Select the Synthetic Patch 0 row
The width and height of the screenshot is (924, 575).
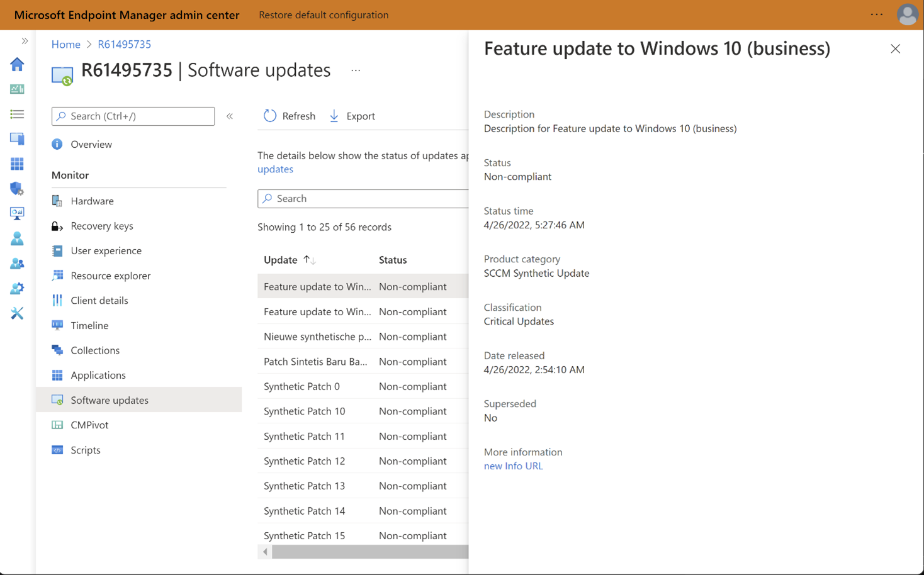pos(363,386)
